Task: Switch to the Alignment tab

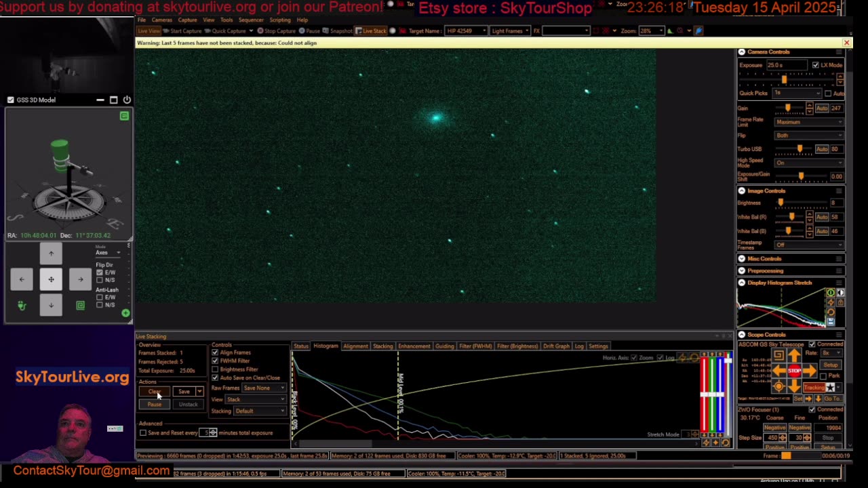Action: coord(355,346)
